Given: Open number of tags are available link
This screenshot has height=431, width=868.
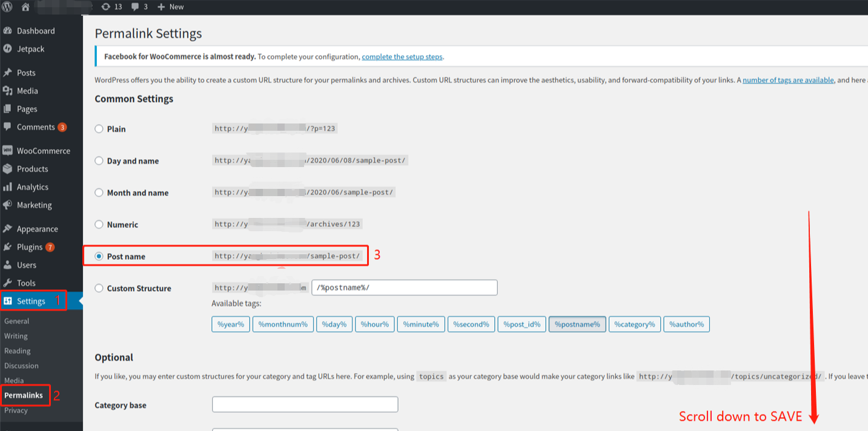Looking at the screenshot, I should tap(788, 80).
